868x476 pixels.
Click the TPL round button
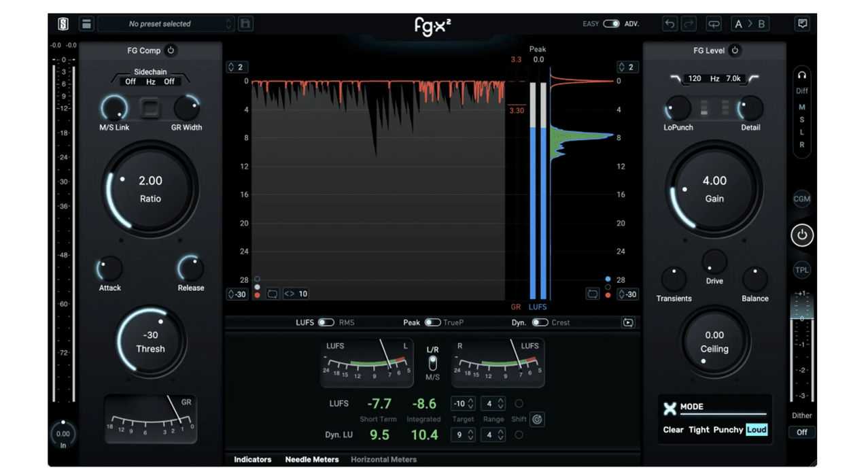click(802, 270)
